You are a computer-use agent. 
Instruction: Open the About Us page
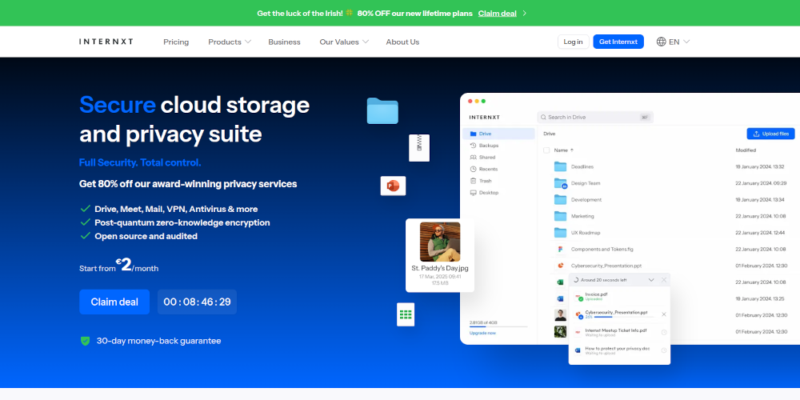pos(403,42)
